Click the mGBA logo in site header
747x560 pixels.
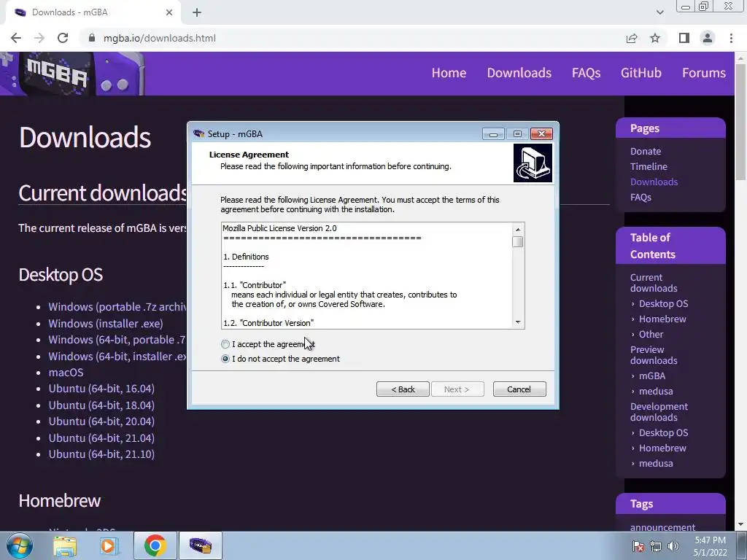72,74
